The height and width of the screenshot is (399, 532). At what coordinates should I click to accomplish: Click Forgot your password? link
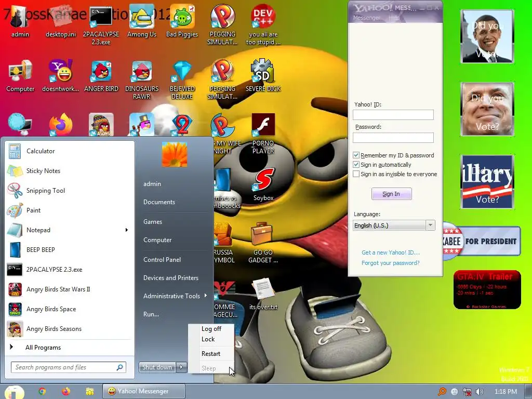(x=391, y=263)
